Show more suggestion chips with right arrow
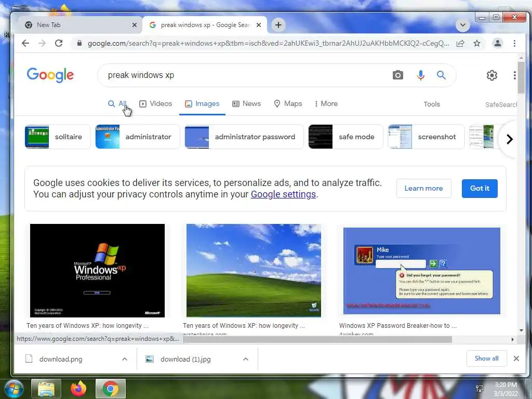The image size is (532, 399). coord(509,139)
